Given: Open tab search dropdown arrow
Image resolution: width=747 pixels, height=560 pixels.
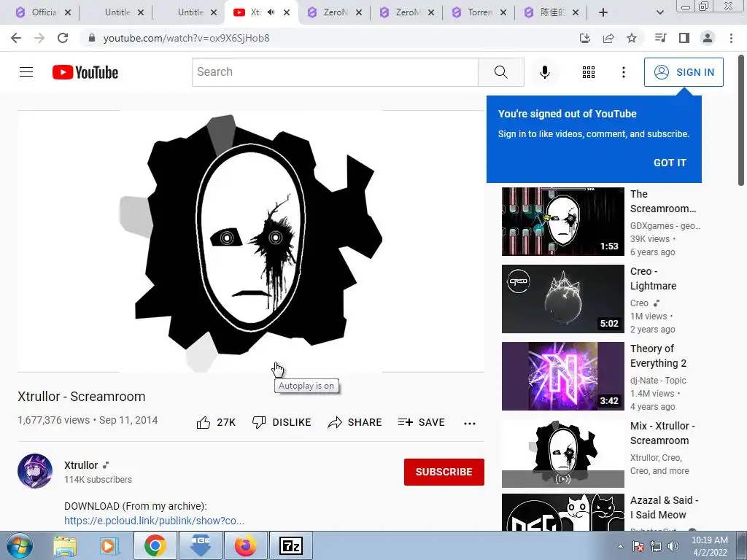Looking at the screenshot, I should click(659, 12).
